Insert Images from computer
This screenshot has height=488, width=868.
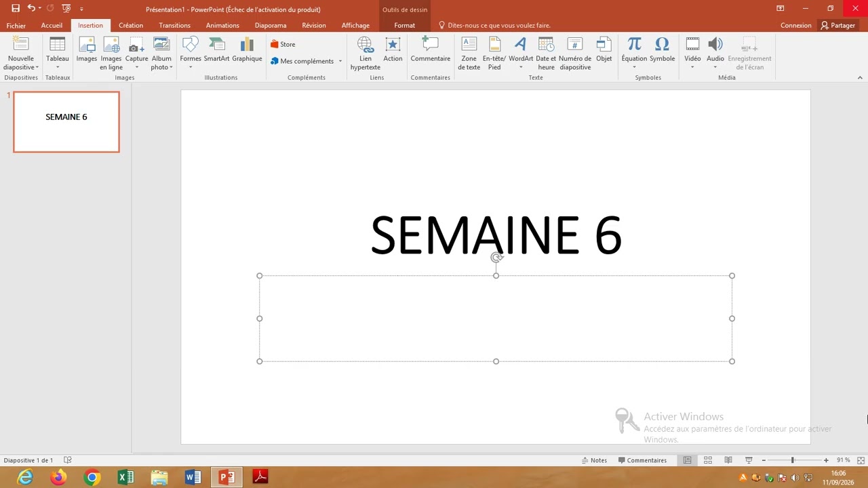pyautogui.click(x=87, y=49)
